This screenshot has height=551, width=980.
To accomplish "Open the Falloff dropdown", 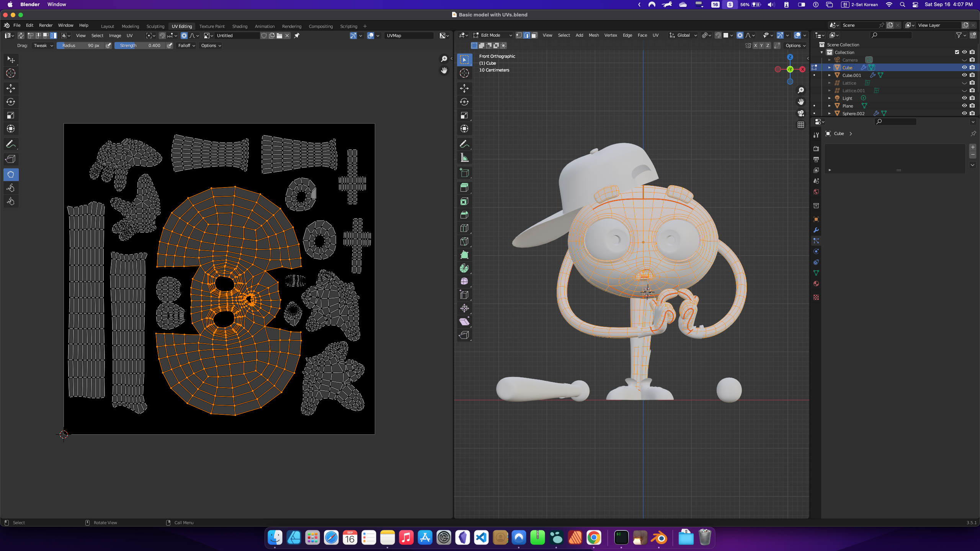I will [x=186, y=46].
